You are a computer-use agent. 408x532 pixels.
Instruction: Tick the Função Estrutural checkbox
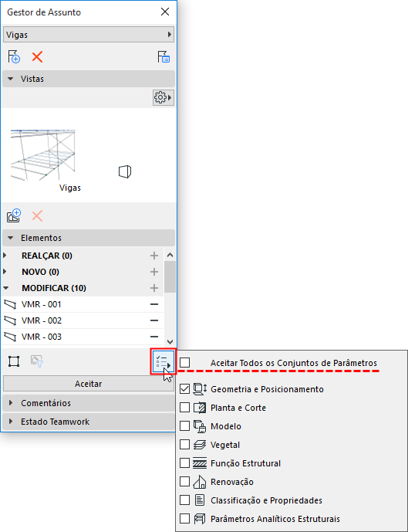(184, 463)
